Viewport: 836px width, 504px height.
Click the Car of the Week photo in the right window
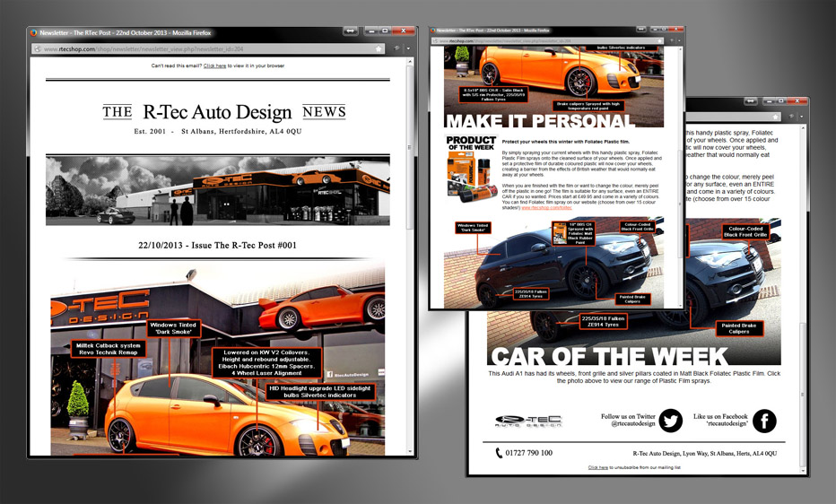click(634, 292)
